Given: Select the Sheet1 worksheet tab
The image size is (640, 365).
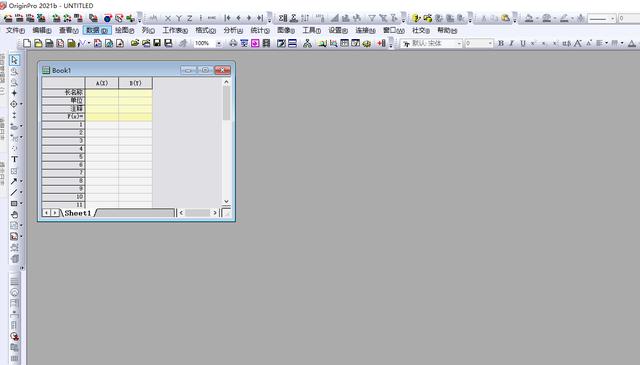Looking at the screenshot, I should pos(77,213).
